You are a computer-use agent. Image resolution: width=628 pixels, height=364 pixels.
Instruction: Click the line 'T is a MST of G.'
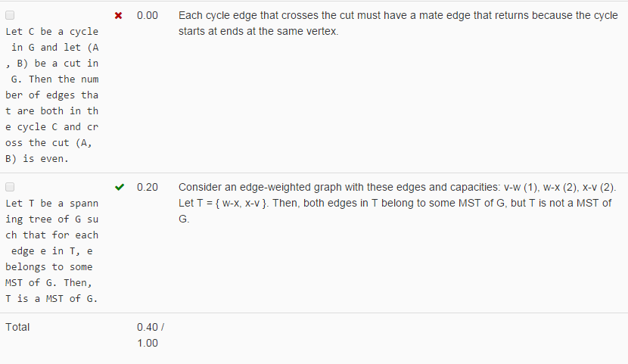pyautogui.click(x=51, y=299)
